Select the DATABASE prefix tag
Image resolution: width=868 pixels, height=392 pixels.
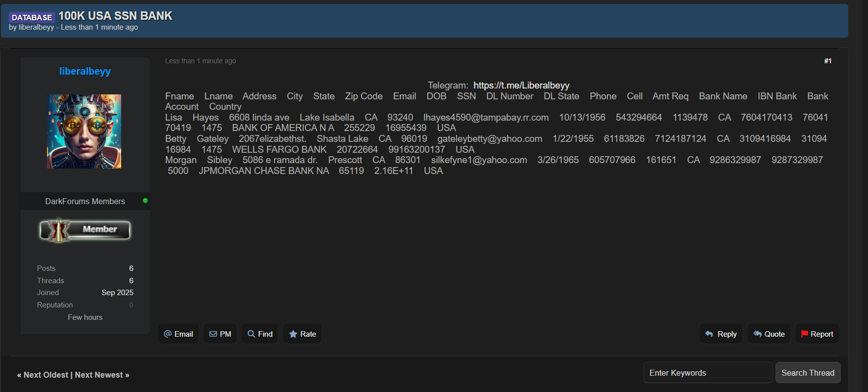click(x=32, y=17)
